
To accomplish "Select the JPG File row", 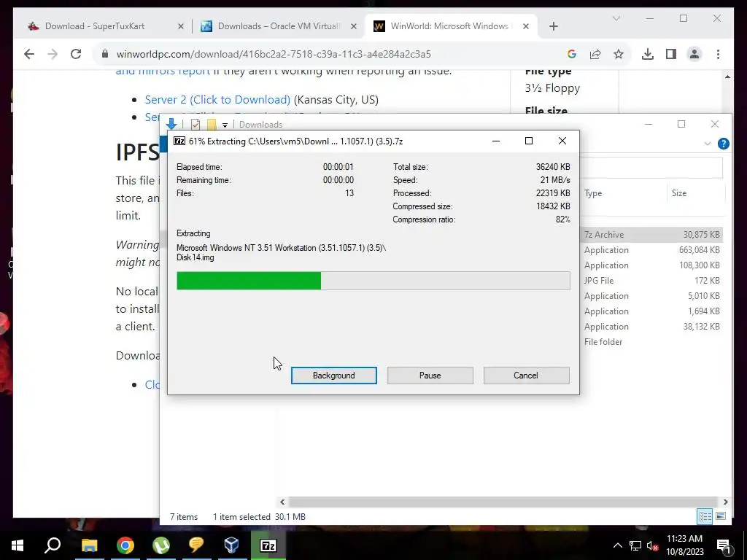I will click(651, 281).
